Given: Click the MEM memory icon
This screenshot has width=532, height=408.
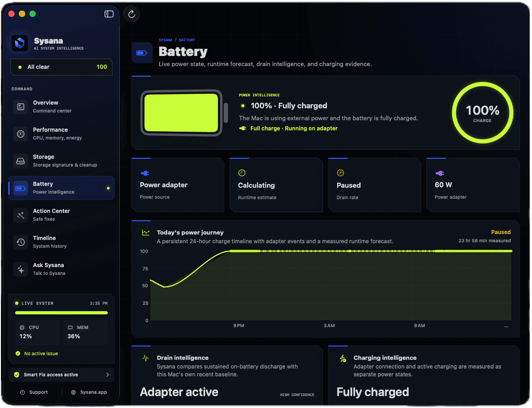Looking at the screenshot, I should 70,328.
